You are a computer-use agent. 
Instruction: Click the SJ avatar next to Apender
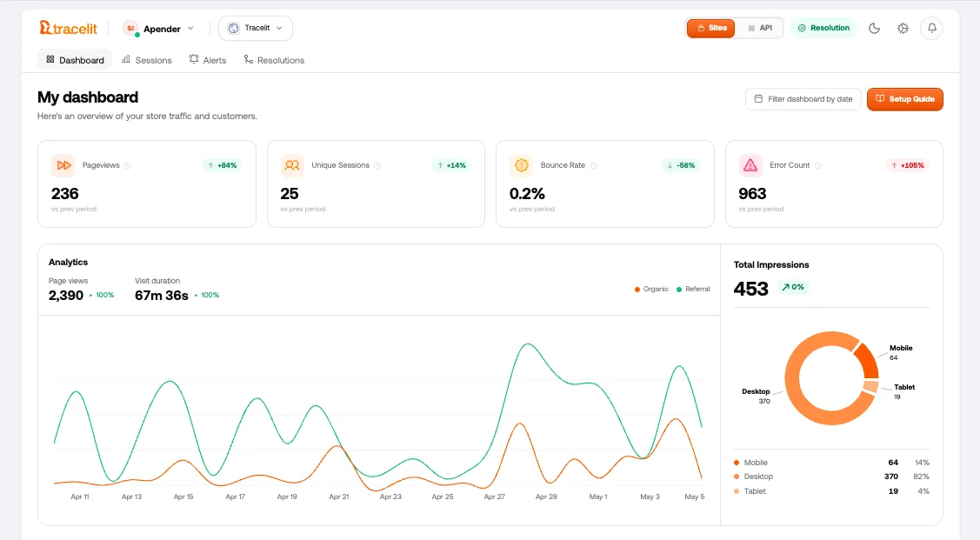tap(130, 28)
